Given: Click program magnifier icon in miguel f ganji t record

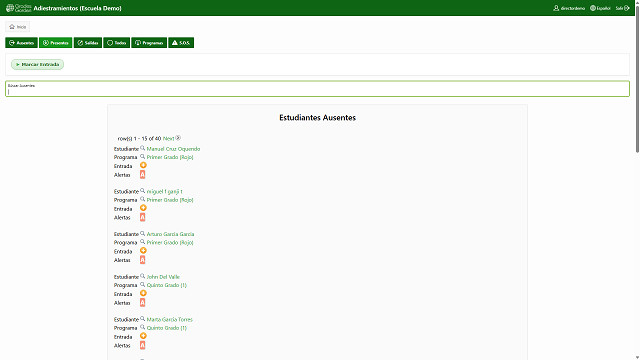Looking at the screenshot, I should point(142,199).
